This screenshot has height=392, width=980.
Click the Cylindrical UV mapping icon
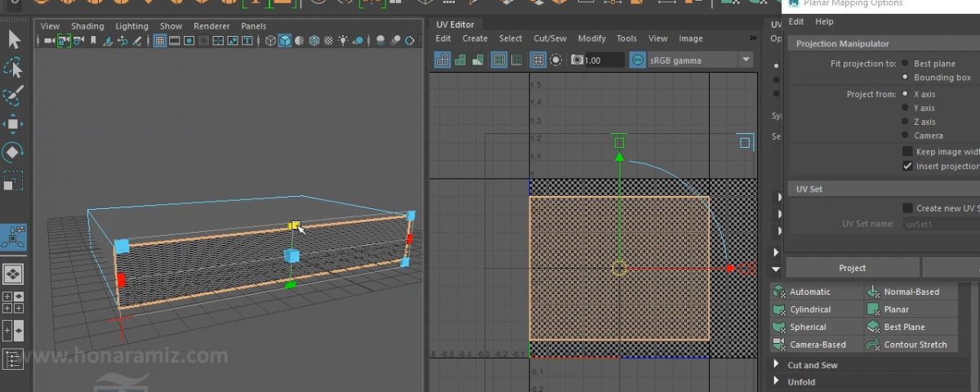click(777, 310)
